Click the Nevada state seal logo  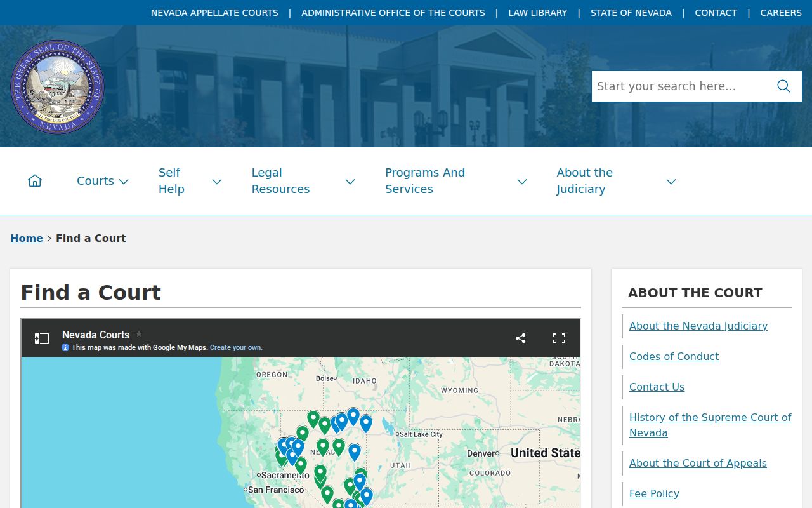coord(57,87)
